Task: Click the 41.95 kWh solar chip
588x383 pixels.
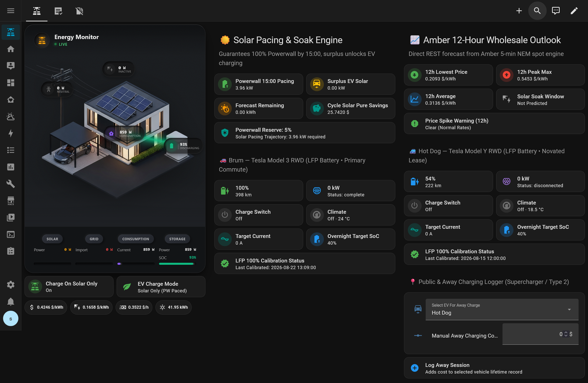Action: (173, 307)
